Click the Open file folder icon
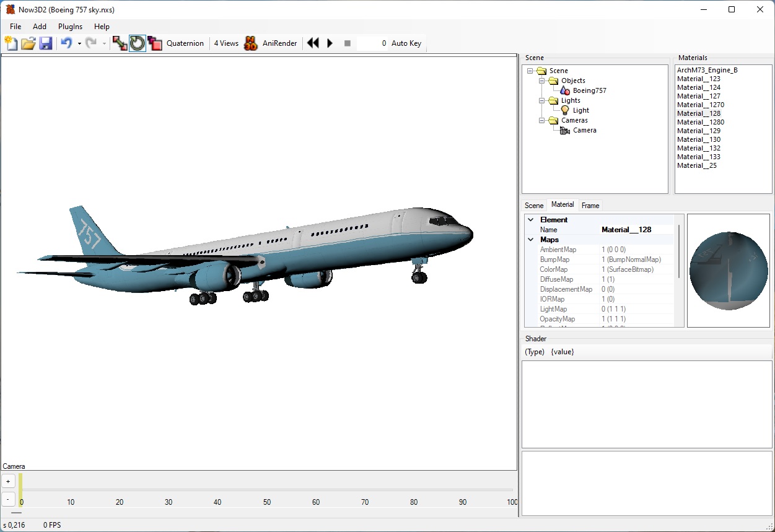 (x=28, y=43)
